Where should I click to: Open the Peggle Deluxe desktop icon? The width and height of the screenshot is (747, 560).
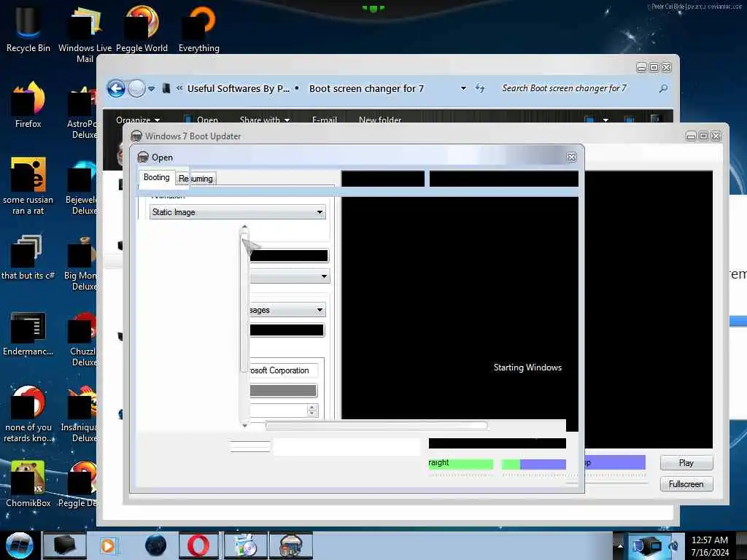point(79,483)
